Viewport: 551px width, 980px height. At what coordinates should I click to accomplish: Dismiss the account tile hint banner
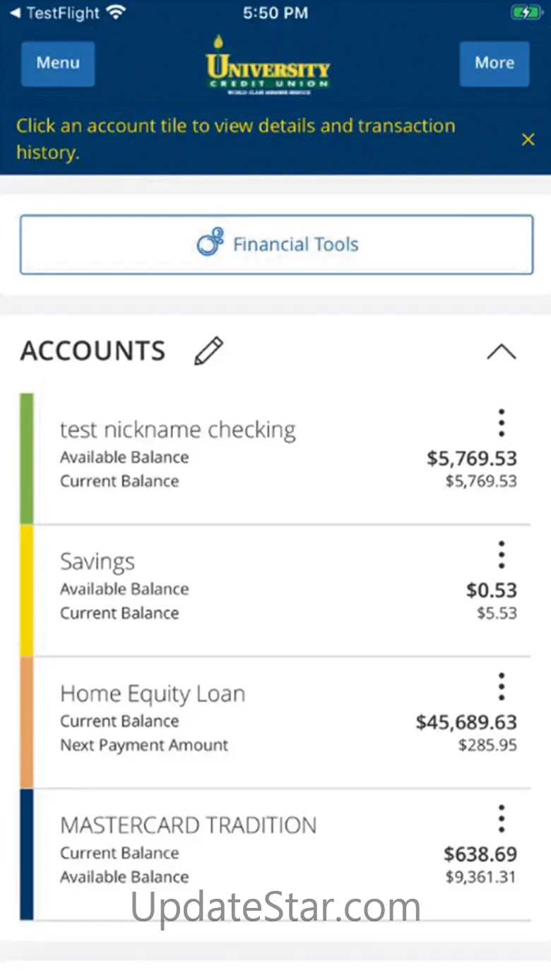pyautogui.click(x=528, y=140)
